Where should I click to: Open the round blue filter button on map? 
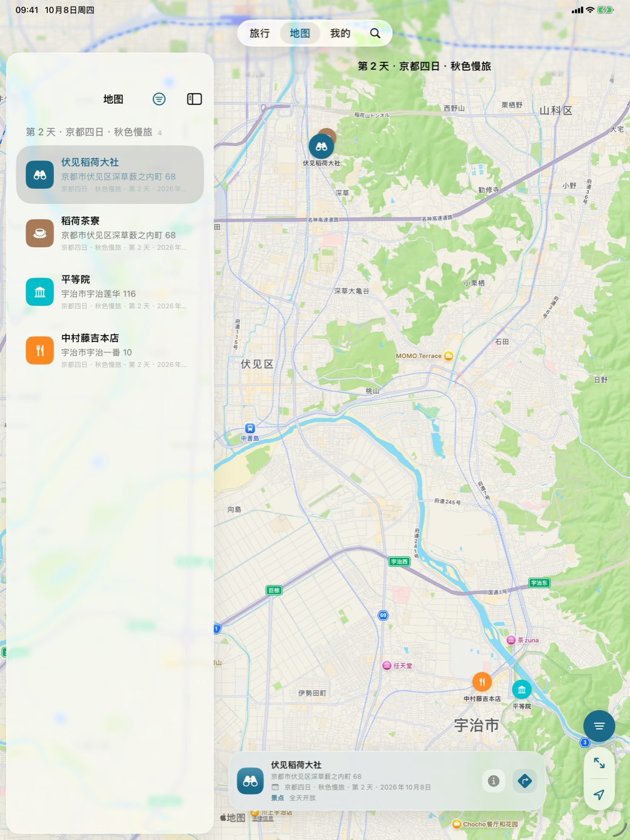pos(599,726)
